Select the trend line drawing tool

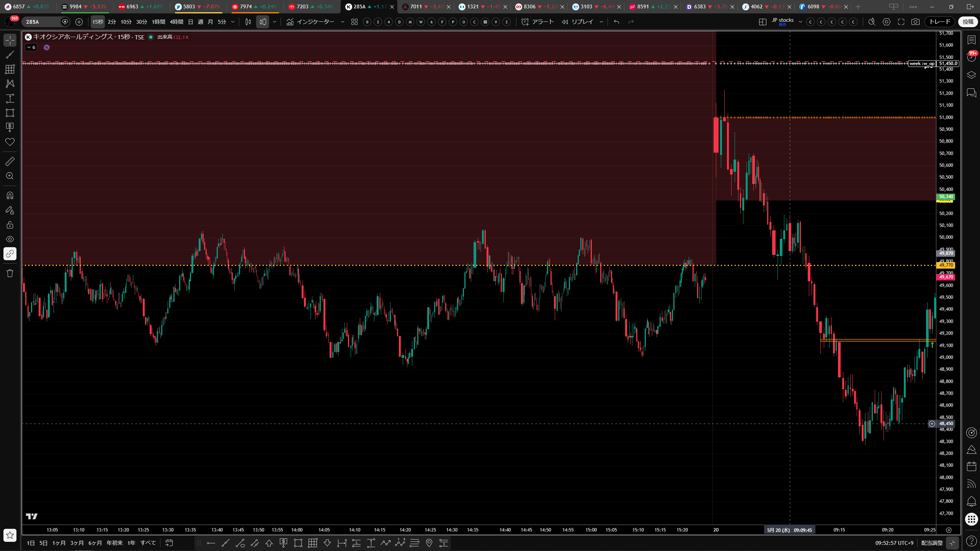click(10, 55)
